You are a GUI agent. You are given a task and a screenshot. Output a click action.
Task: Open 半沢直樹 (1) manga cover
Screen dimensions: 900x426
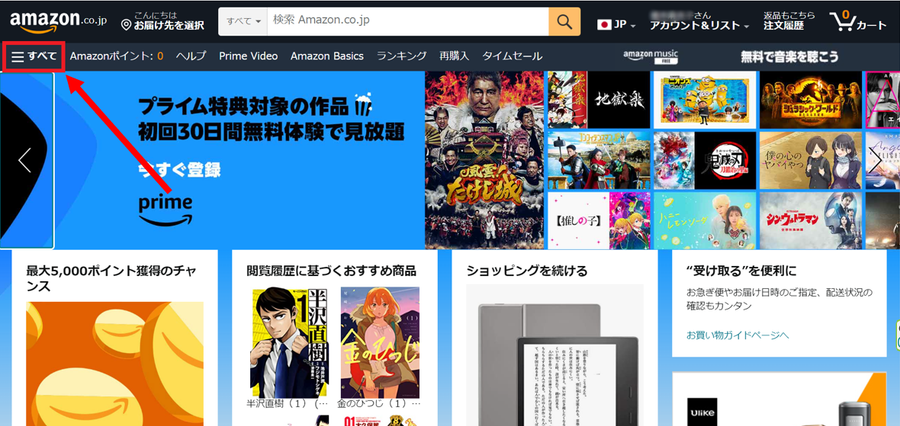pyautogui.click(x=289, y=342)
